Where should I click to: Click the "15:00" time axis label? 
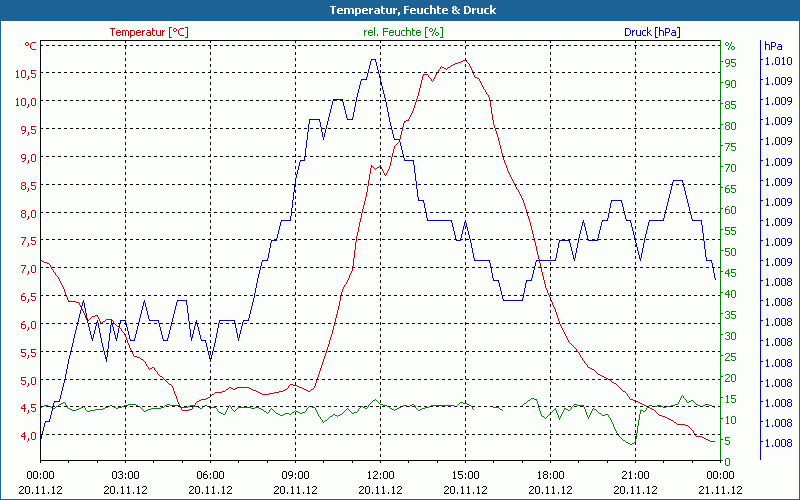tap(465, 476)
